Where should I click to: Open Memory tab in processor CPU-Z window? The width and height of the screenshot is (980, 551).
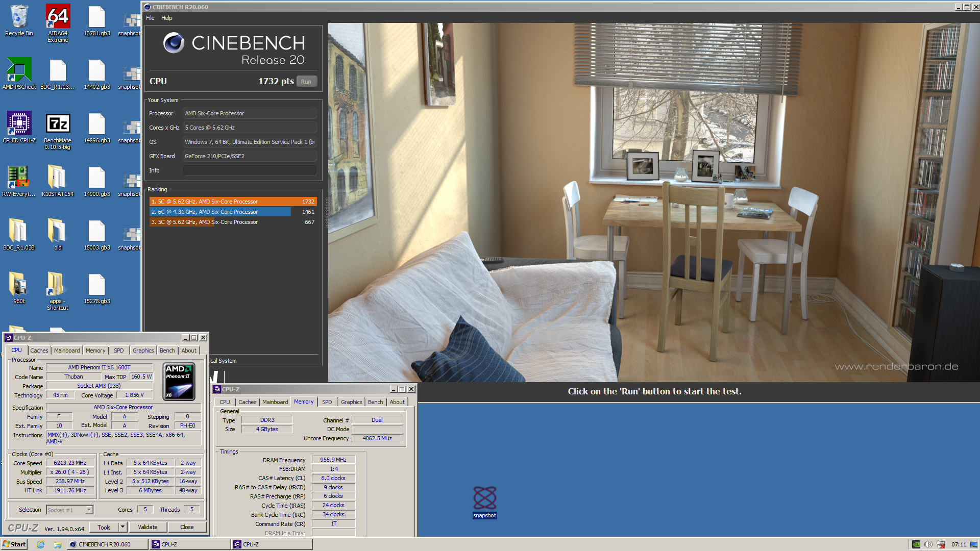pyautogui.click(x=95, y=350)
